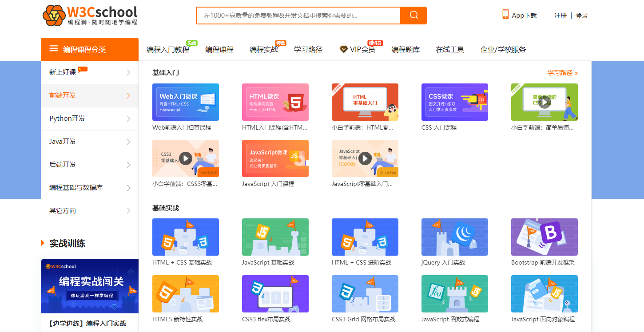Click the CSS 入门课程 title
Image resolution: width=644 pixels, height=332 pixels.
click(439, 127)
